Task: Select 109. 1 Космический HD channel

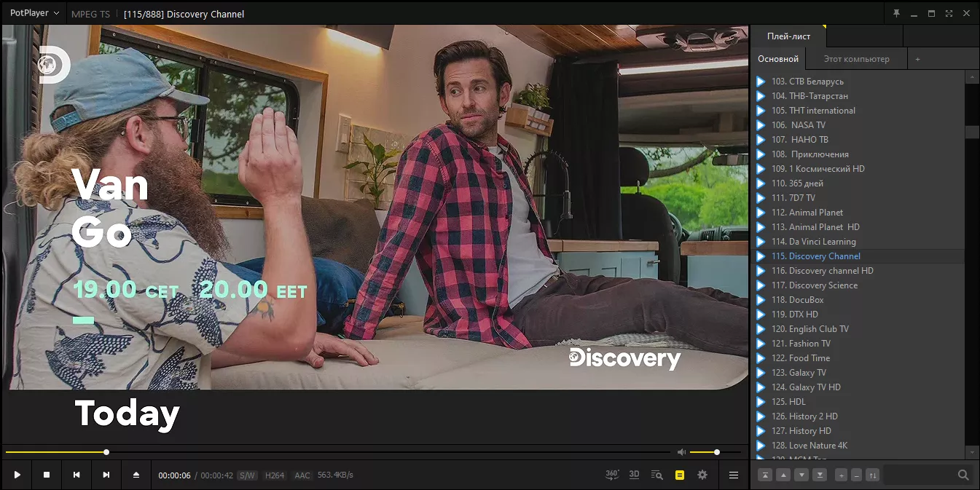Action: (858, 169)
